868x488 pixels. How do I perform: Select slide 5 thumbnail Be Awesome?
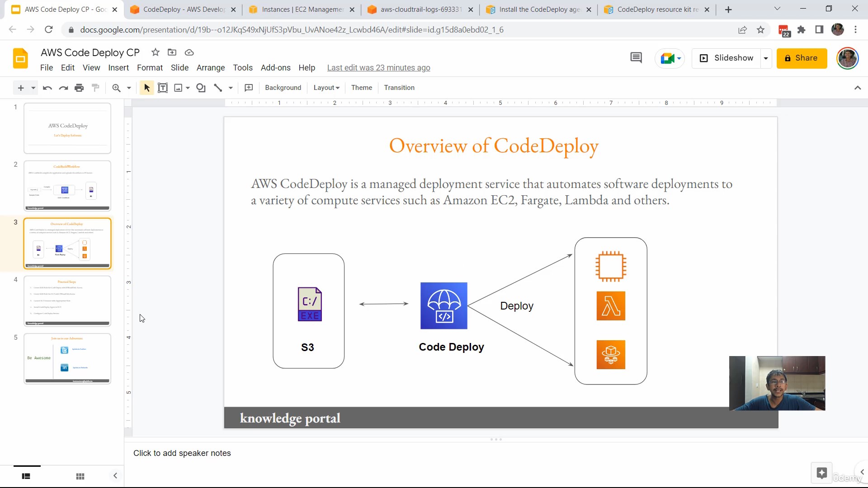pyautogui.click(x=67, y=359)
